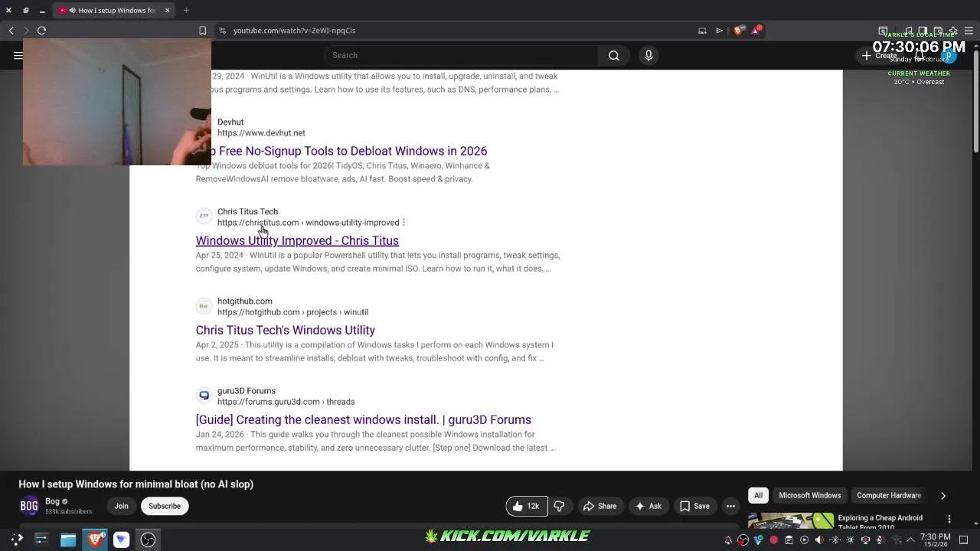
Task: Reload the page with the browser refresh icon
Action: (41, 31)
